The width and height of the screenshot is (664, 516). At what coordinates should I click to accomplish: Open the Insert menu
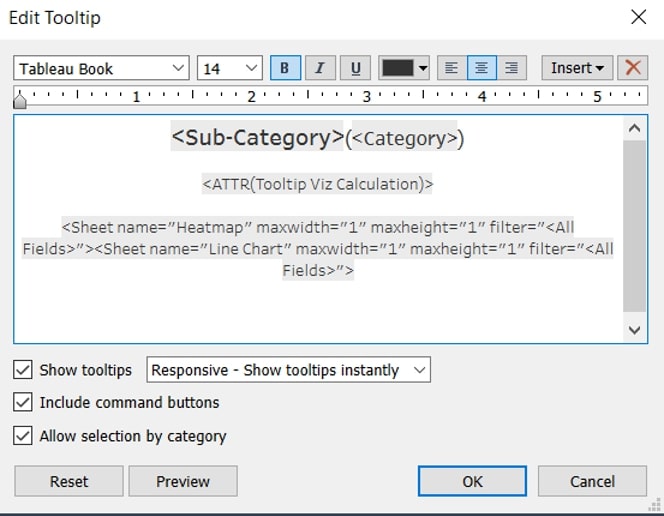pyautogui.click(x=577, y=68)
